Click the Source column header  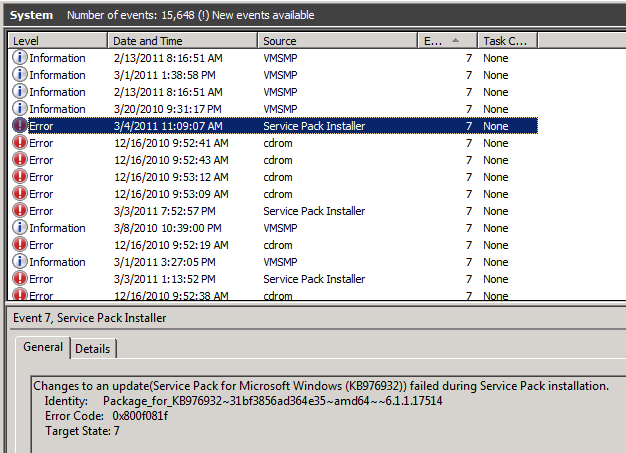[x=337, y=41]
